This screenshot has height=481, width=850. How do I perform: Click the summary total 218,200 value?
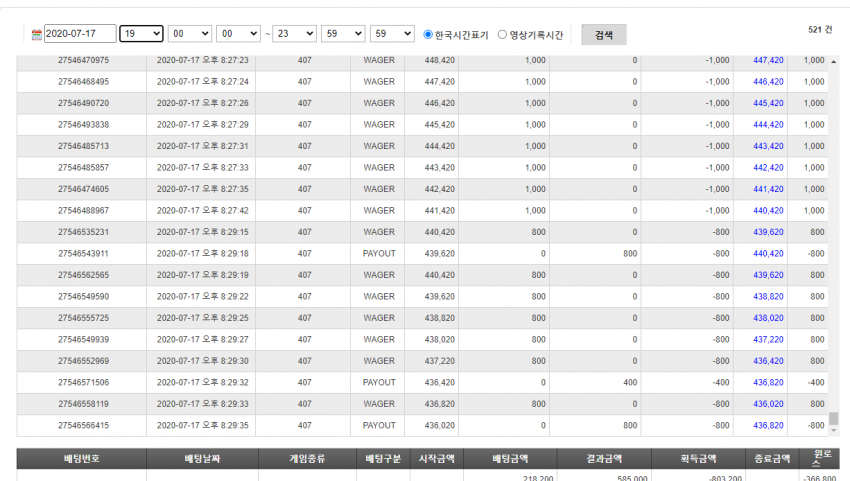(x=538, y=478)
